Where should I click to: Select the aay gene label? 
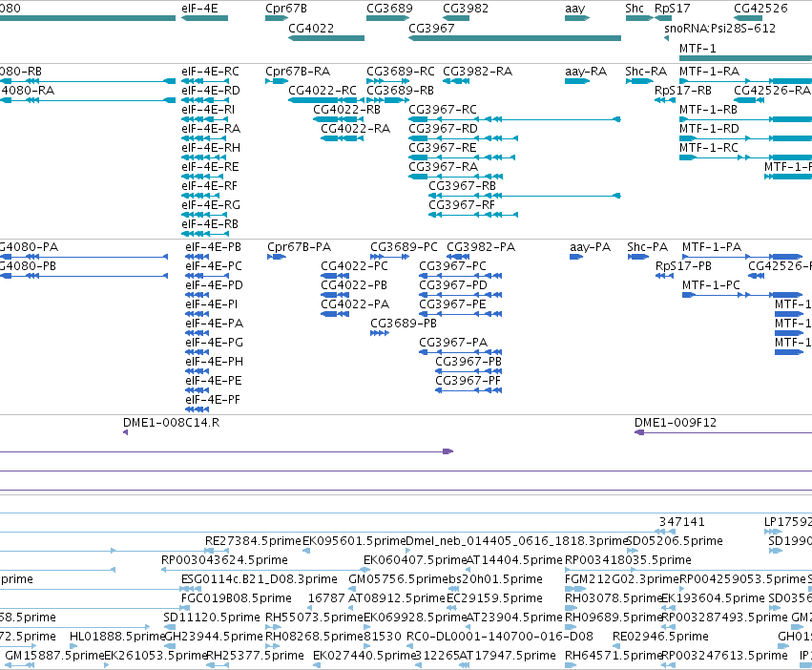coord(574,9)
